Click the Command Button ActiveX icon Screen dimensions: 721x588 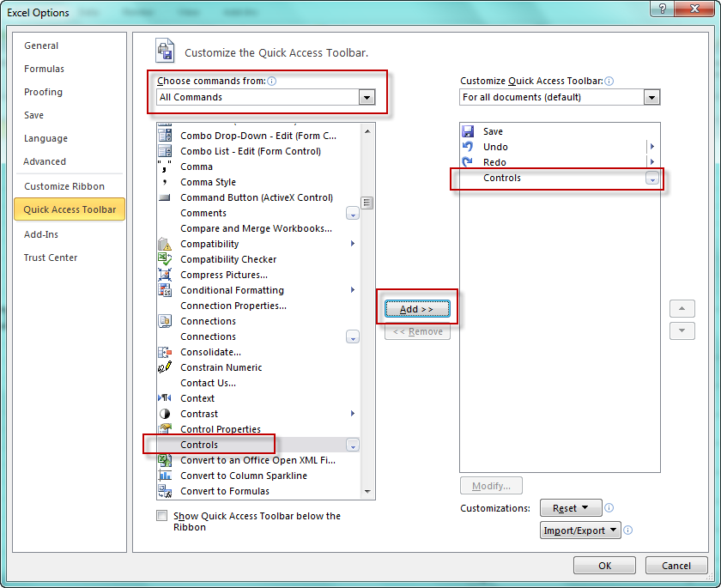[165, 197]
